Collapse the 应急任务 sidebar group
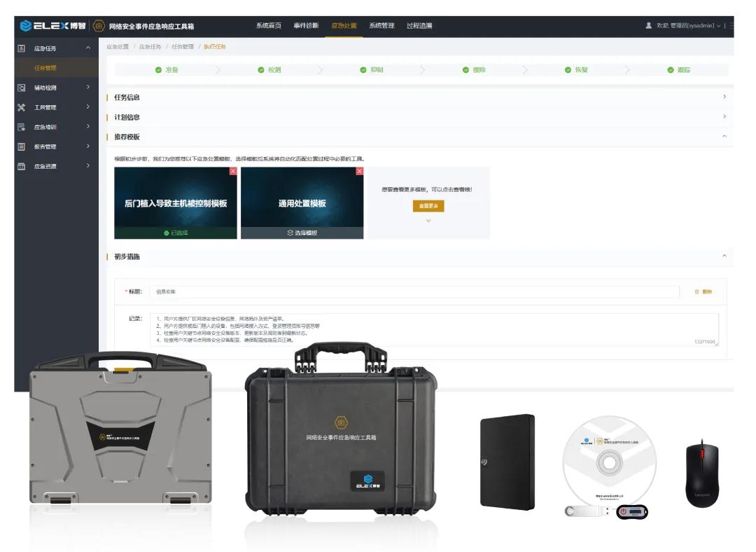756x552 pixels. click(x=87, y=48)
